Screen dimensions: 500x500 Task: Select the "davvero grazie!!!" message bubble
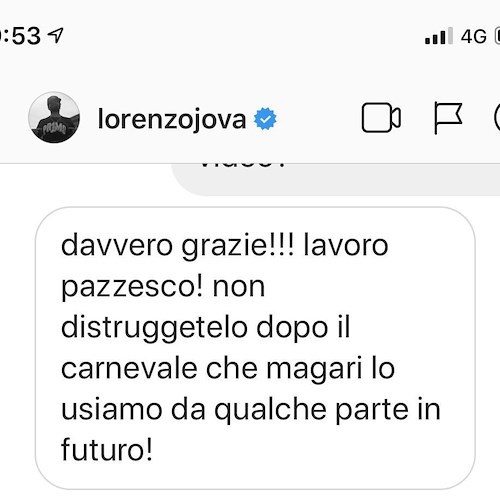pos(255,348)
